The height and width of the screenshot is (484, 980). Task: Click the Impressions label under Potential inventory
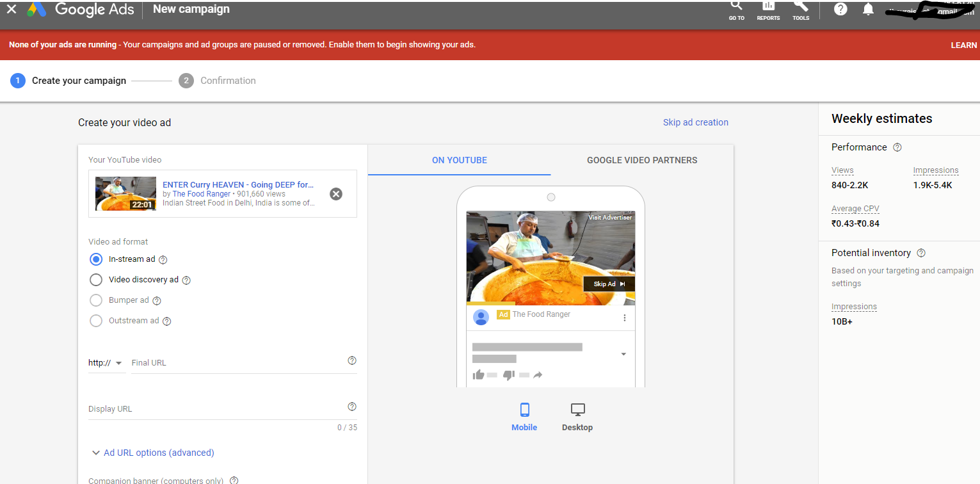(854, 307)
